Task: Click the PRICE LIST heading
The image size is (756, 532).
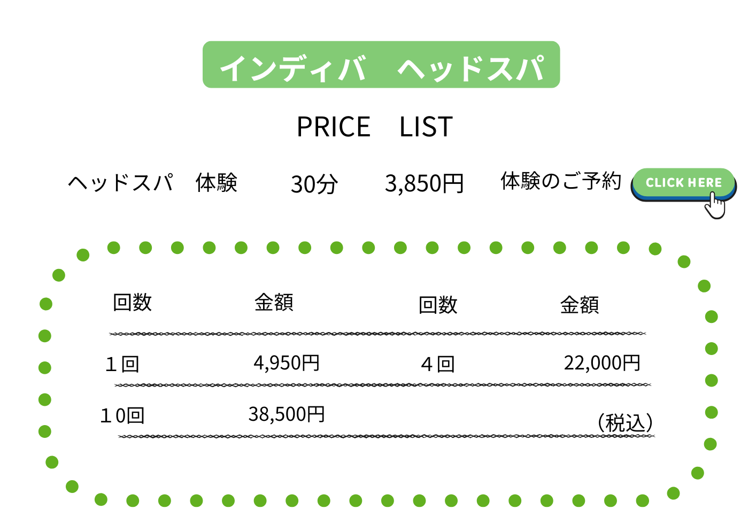Action: pos(375,127)
